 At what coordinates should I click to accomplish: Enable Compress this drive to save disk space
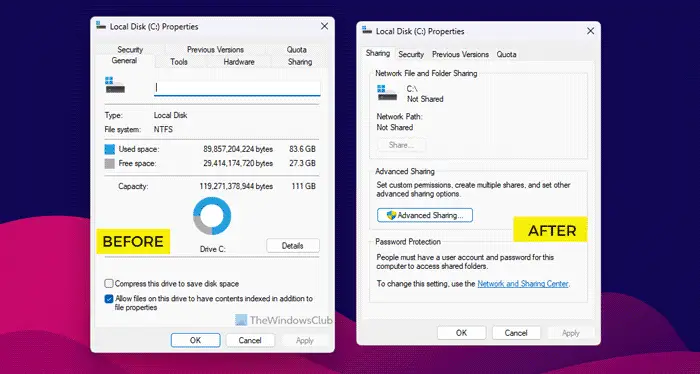click(x=108, y=283)
